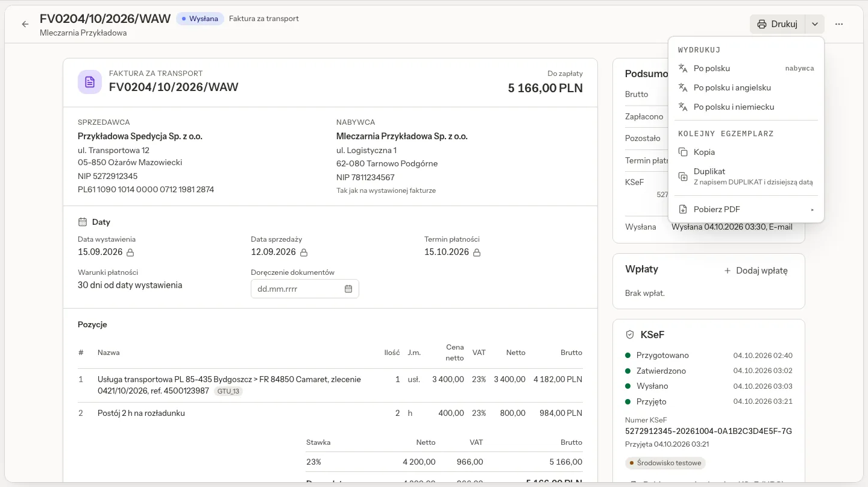
Task: Go back using the arrow beside the invoice number
Action: tap(25, 24)
